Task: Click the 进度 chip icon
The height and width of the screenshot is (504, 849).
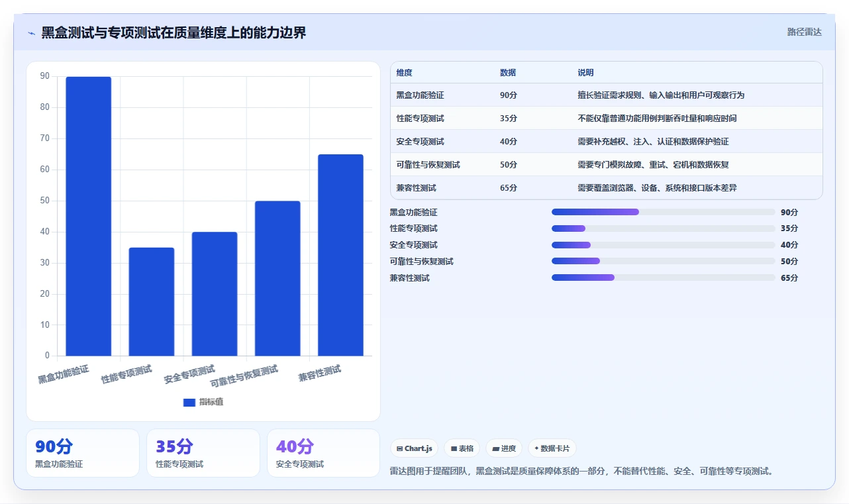Action: 496,448
